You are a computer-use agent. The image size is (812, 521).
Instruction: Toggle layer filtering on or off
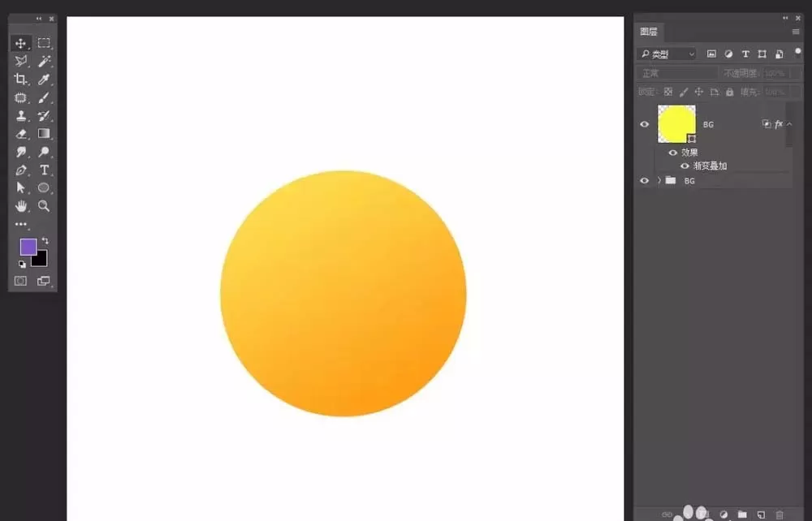(x=798, y=51)
